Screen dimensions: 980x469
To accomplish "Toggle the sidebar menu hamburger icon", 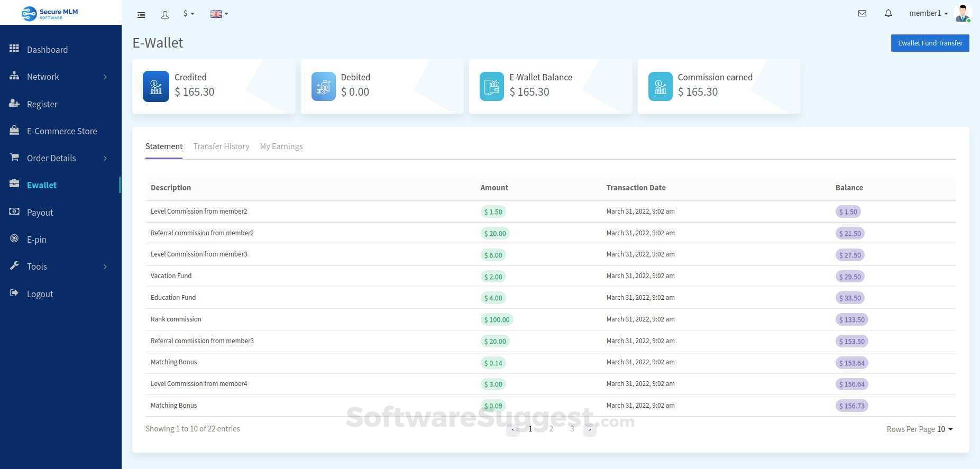I will click(x=141, y=15).
